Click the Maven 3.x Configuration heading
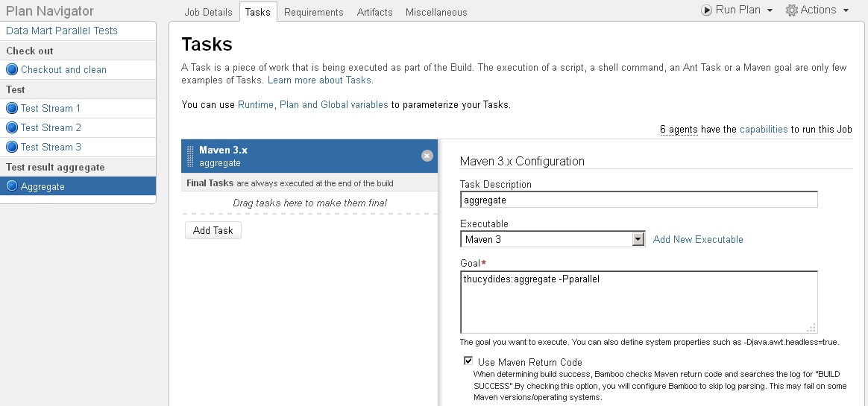Screen dimensions: 868x406 [x=522, y=162]
